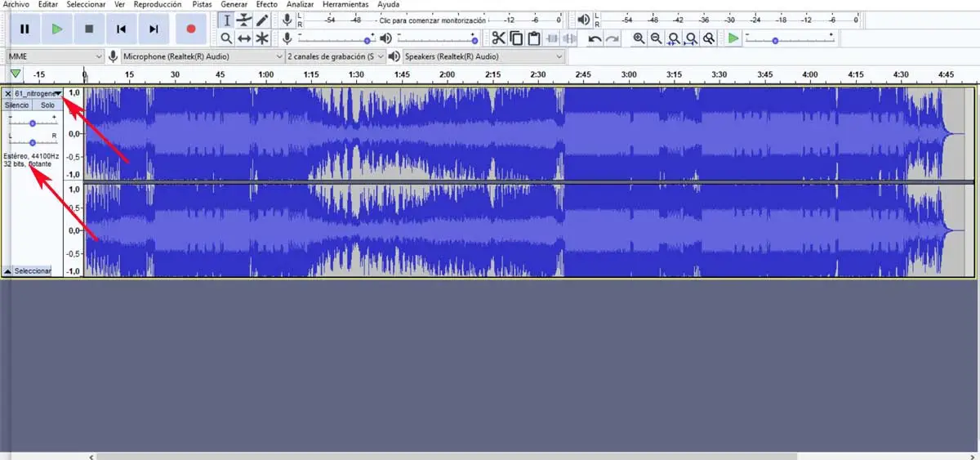The width and height of the screenshot is (980, 460).
Task: Open the recording meter microphone options dropdown
Action: click(287, 20)
